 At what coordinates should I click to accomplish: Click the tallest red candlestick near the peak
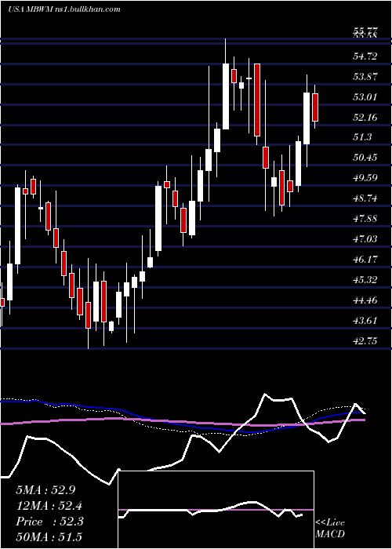tap(257, 100)
